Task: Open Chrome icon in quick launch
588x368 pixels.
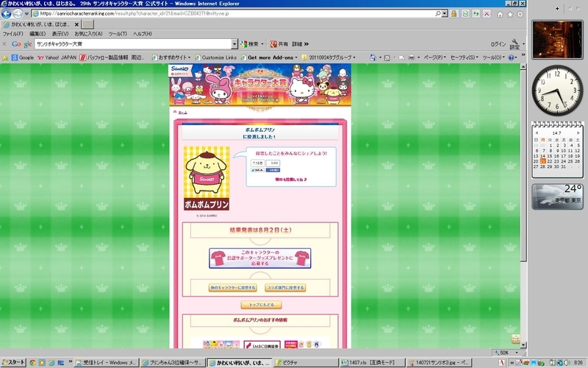Action: coord(32,363)
